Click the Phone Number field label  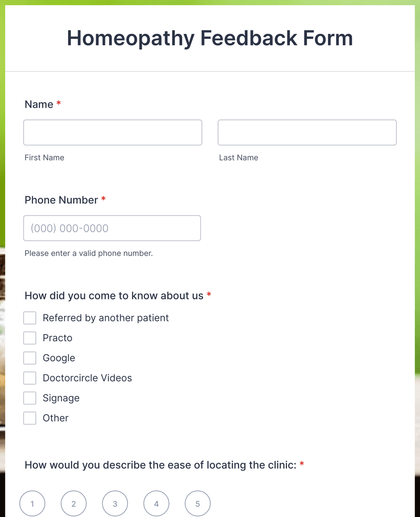point(61,200)
